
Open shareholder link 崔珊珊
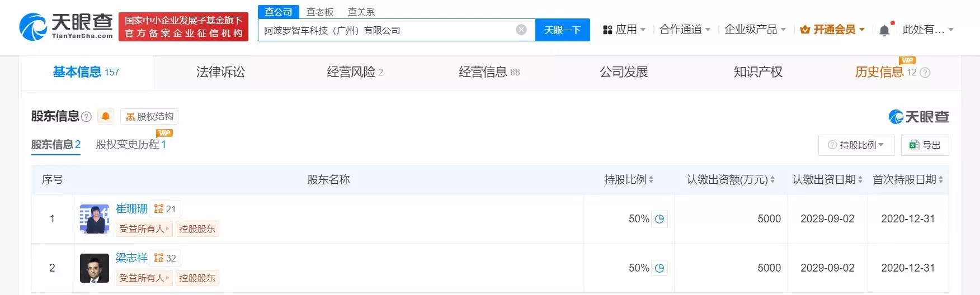(131, 209)
